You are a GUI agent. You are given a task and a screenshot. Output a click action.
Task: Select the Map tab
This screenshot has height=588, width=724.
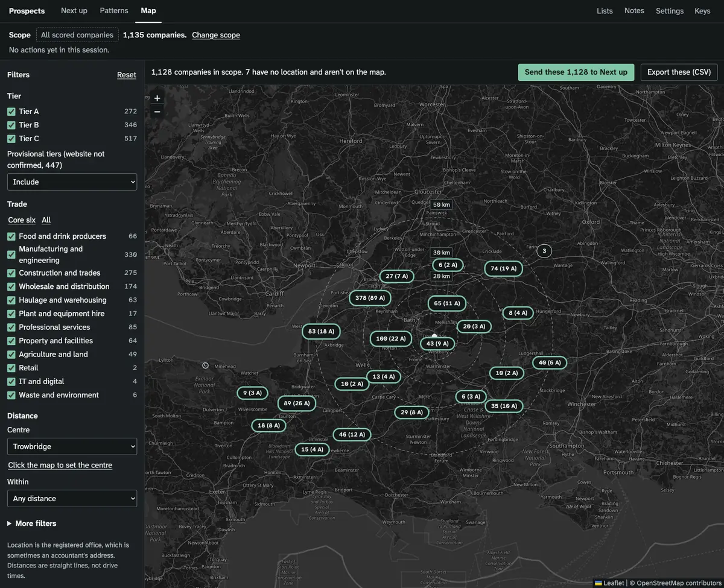point(148,11)
